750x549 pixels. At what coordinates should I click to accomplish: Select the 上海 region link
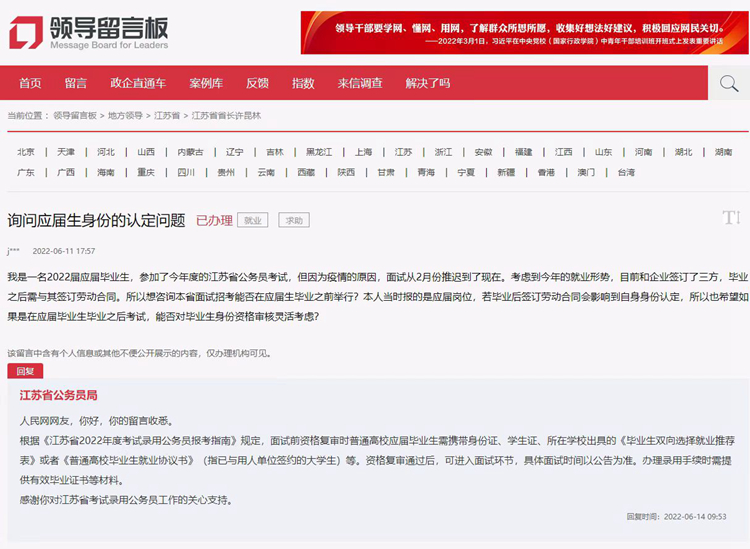tap(363, 152)
